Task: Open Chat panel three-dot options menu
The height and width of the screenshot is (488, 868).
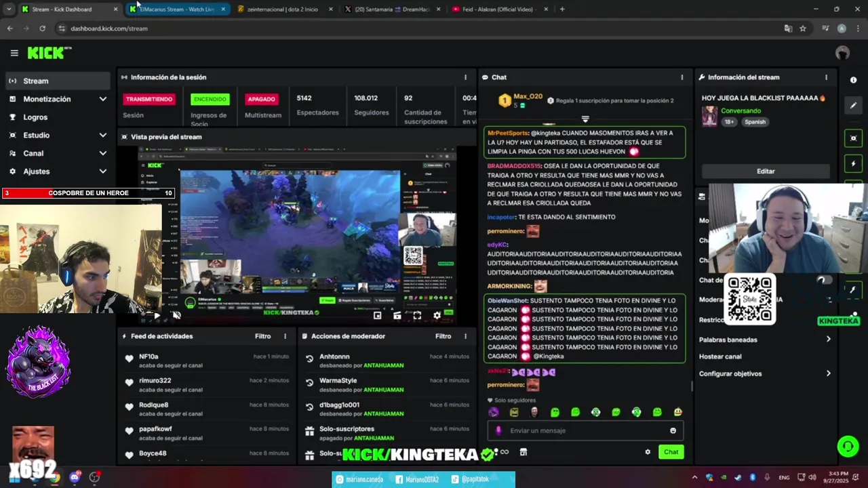Action: 682,77
